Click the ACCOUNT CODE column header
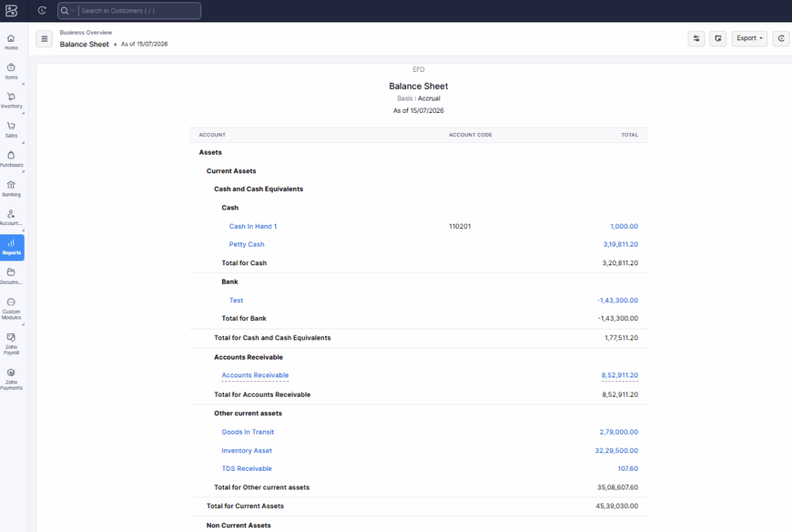792x532 pixels. 470,135
